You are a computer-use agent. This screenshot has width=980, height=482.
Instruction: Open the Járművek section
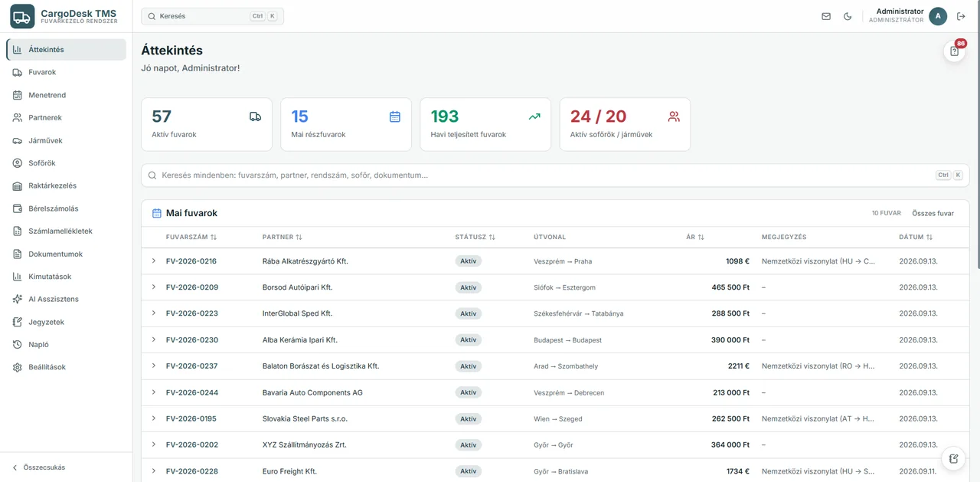point(66,140)
